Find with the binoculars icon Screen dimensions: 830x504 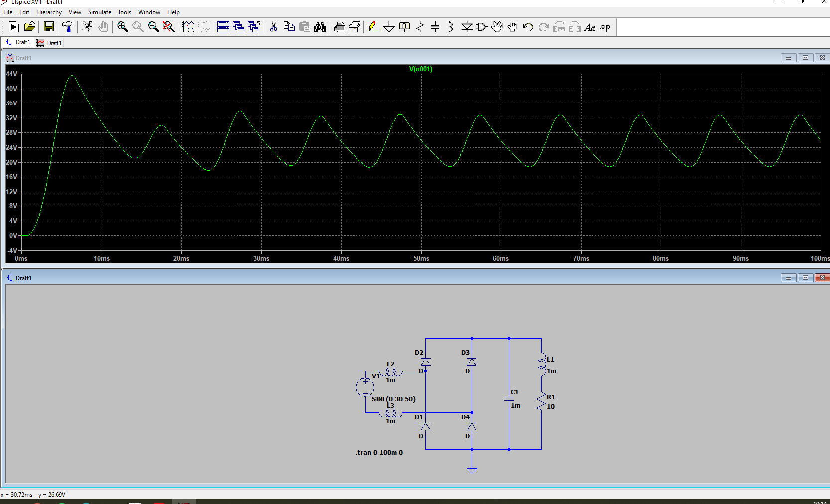tap(320, 27)
